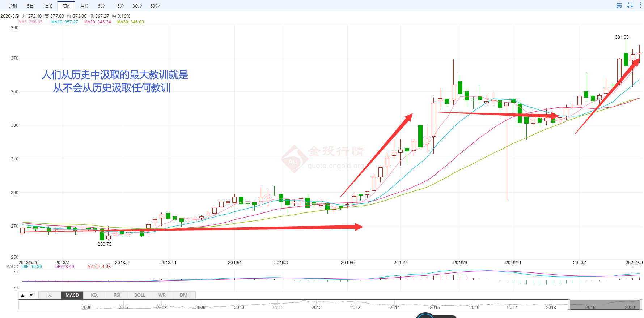Click the MA5: 366.86 legend label
644x318 pixels.
30,22
